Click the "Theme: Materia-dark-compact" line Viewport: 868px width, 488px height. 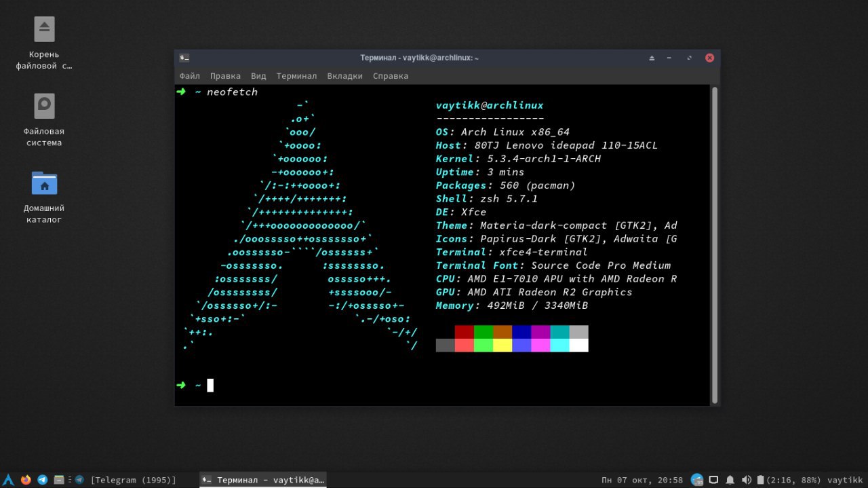(556, 225)
